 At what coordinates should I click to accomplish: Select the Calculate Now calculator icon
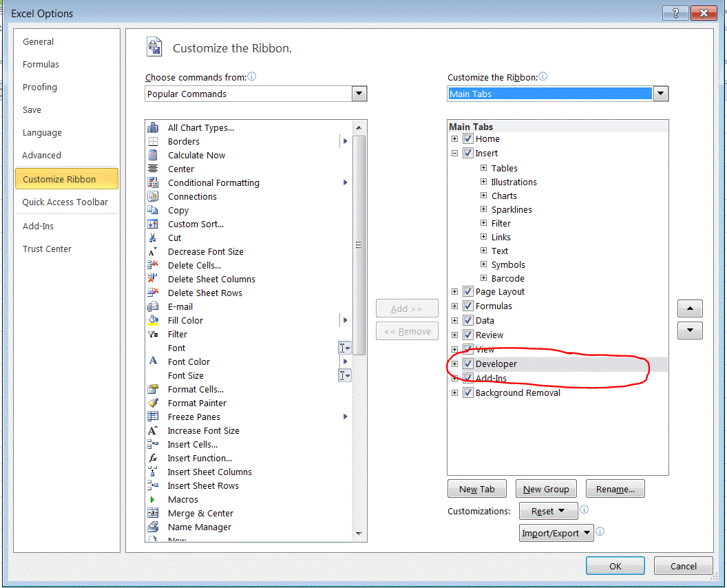[153, 155]
